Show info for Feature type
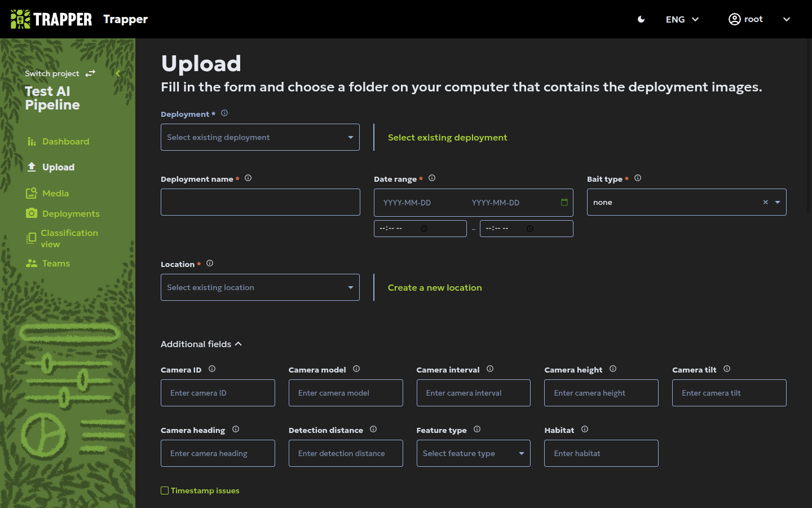This screenshot has height=508, width=812. 477,429
